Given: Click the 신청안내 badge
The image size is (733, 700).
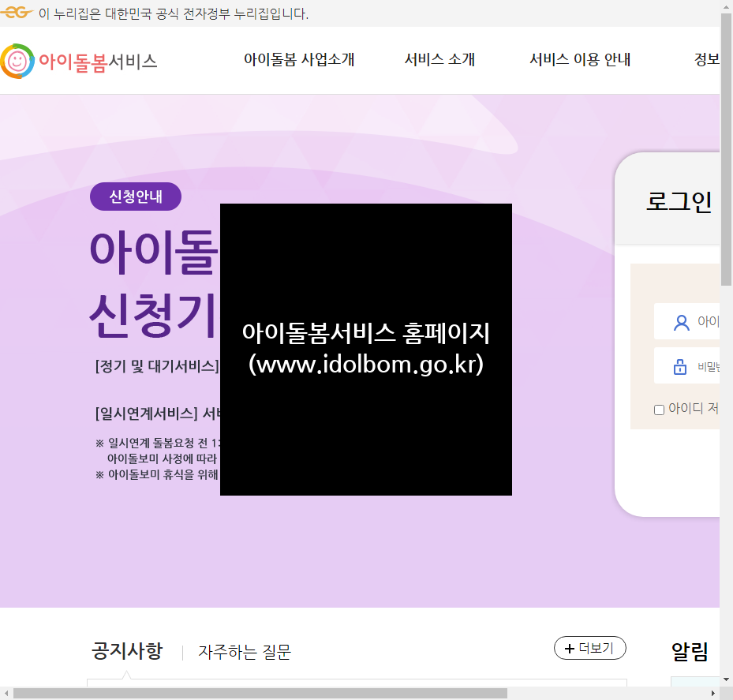Looking at the screenshot, I should click(136, 197).
